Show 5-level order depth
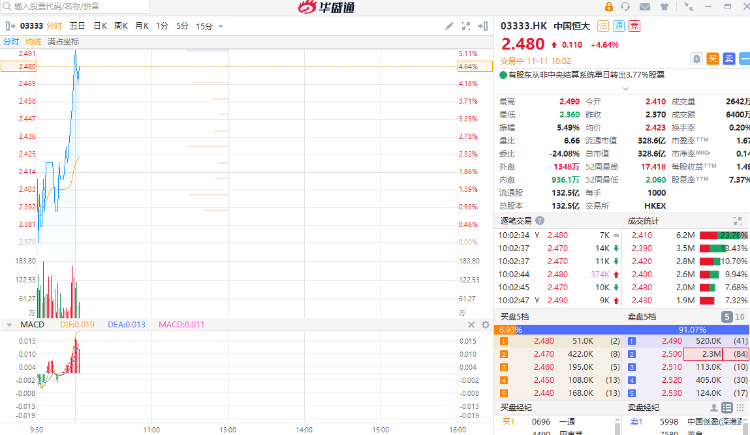750x435 pixels. point(727,317)
